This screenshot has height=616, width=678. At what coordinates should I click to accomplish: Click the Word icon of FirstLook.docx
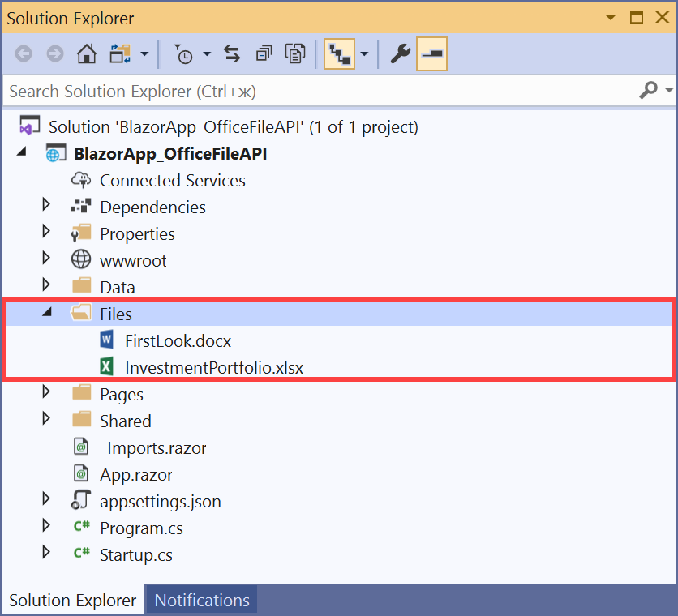click(107, 340)
